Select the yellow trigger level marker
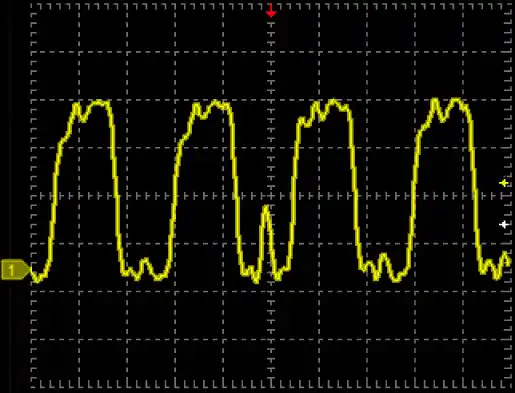Screen dimensions: 515x393 [x=504, y=183]
